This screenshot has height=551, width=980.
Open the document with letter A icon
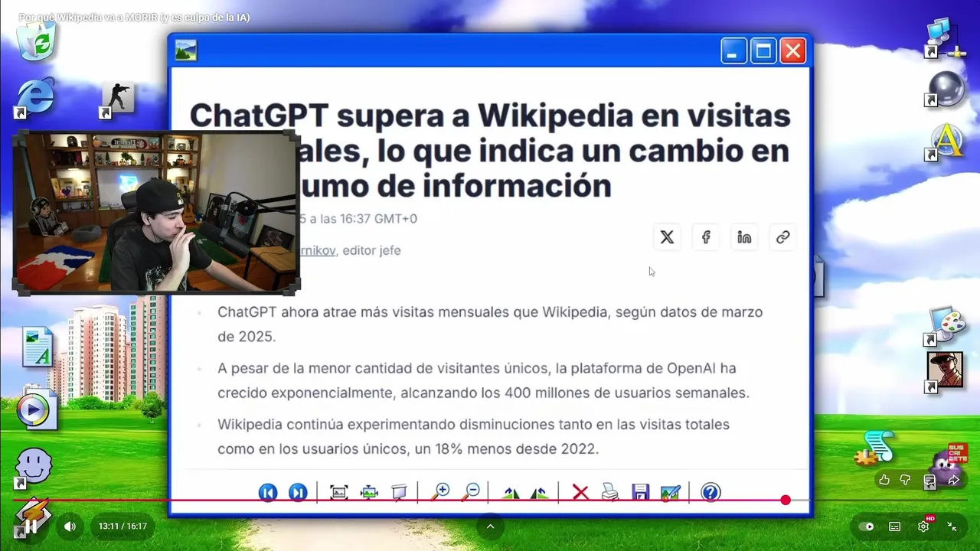pyautogui.click(x=37, y=348)
